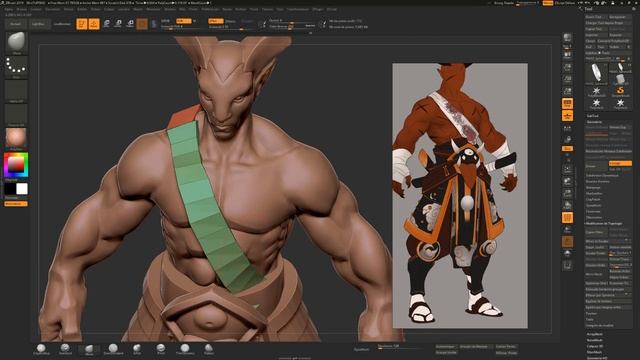Expand the FiberMesh section
The height and width of the screenshot is (360, 640).
click(x=594, y=352)
